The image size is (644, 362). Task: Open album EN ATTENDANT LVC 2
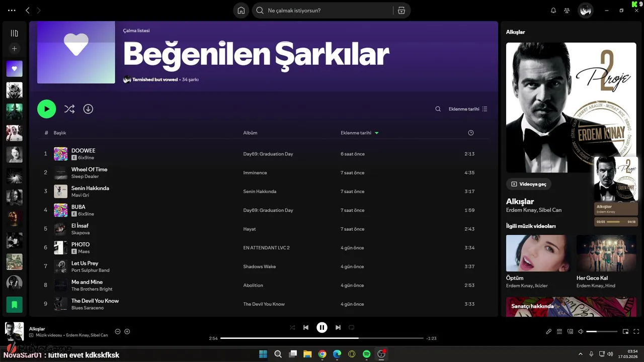[x=266, y=248]
